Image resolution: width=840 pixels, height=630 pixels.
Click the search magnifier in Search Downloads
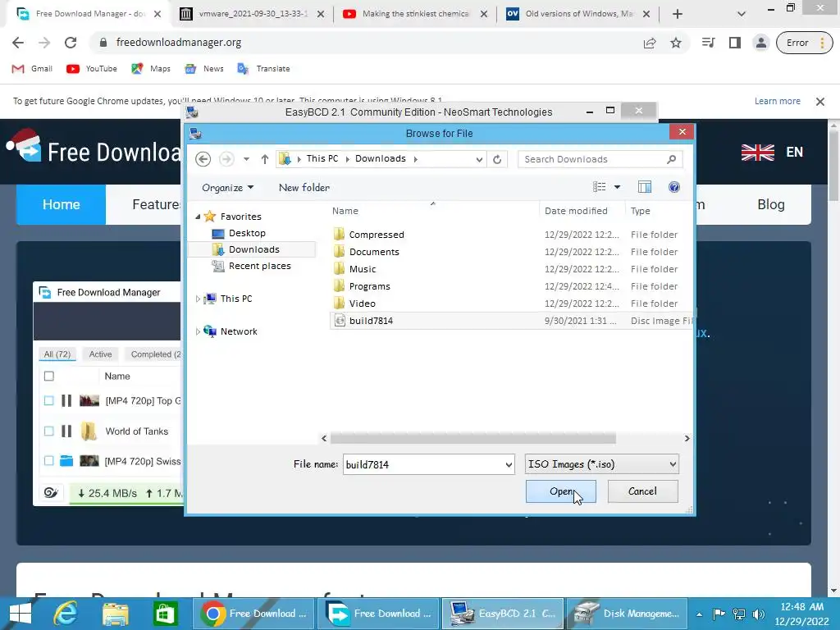pos(671,159)
